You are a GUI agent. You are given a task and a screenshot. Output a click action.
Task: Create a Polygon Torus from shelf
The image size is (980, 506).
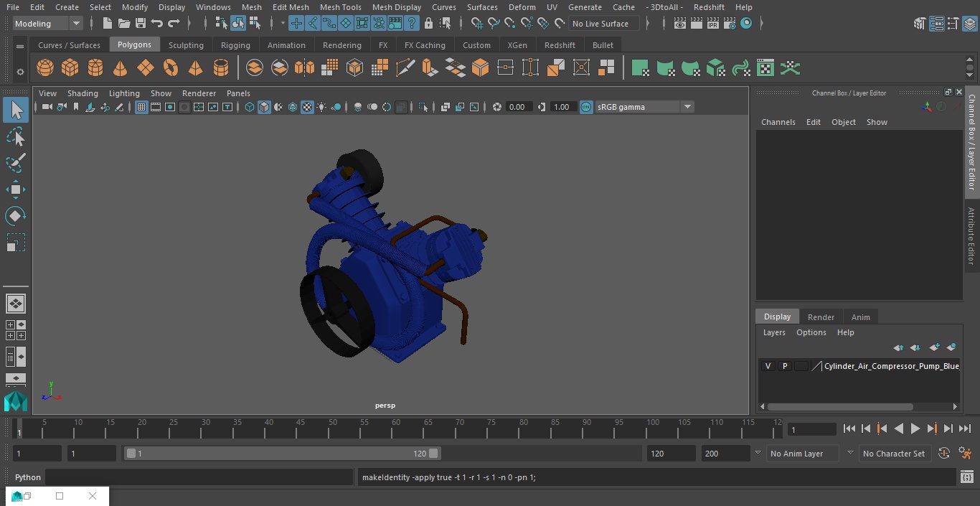point(171,68)
